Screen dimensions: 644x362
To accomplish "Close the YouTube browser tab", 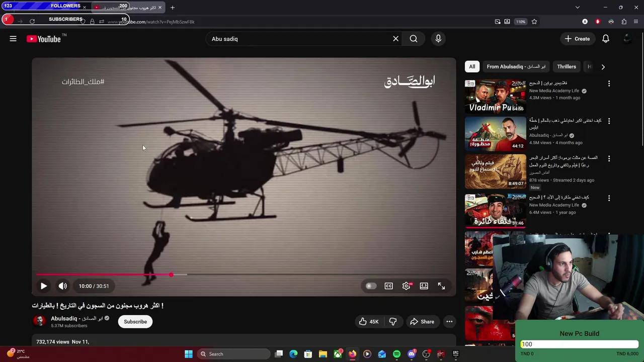I will pos(160,8).
